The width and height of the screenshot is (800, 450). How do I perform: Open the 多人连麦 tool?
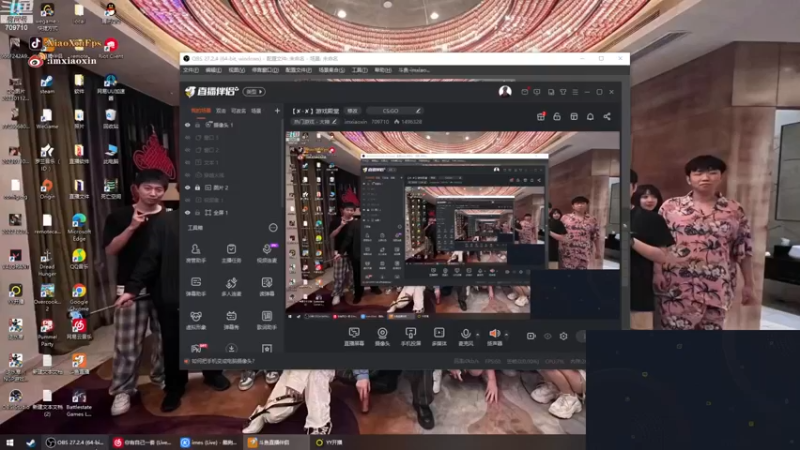231,287
